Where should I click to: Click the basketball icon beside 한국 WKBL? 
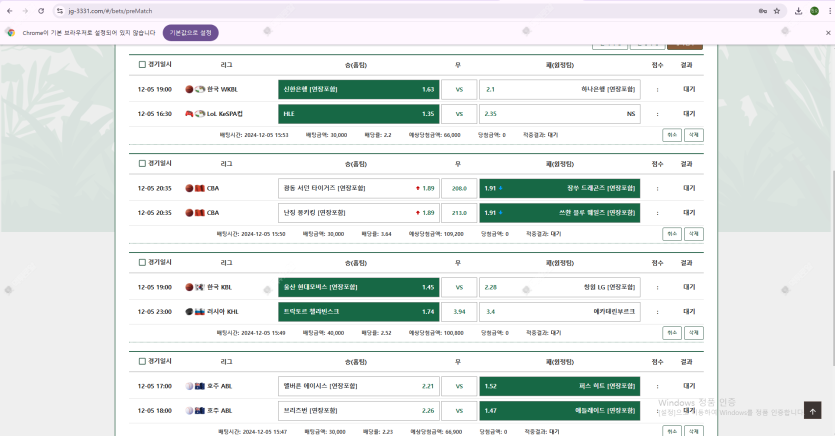(189, 88)
